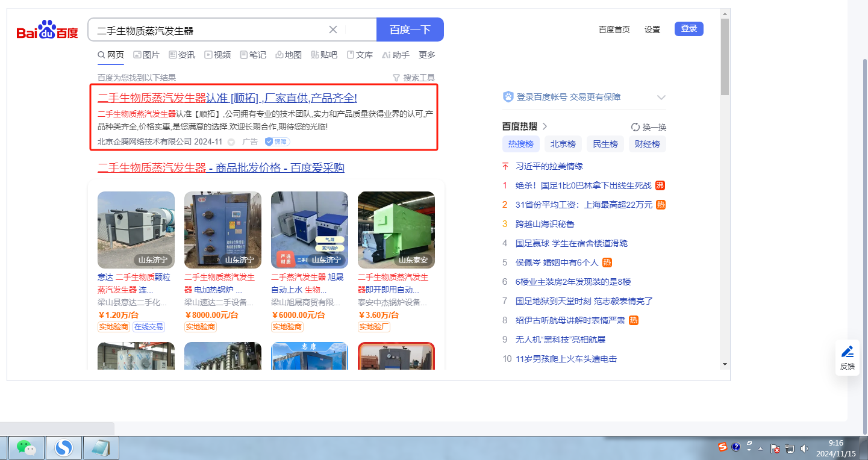The width and height of the screenshot is (868, 460).
Task: Open hot search 6楼业主装房2年
Action: [x=573, y=282]
